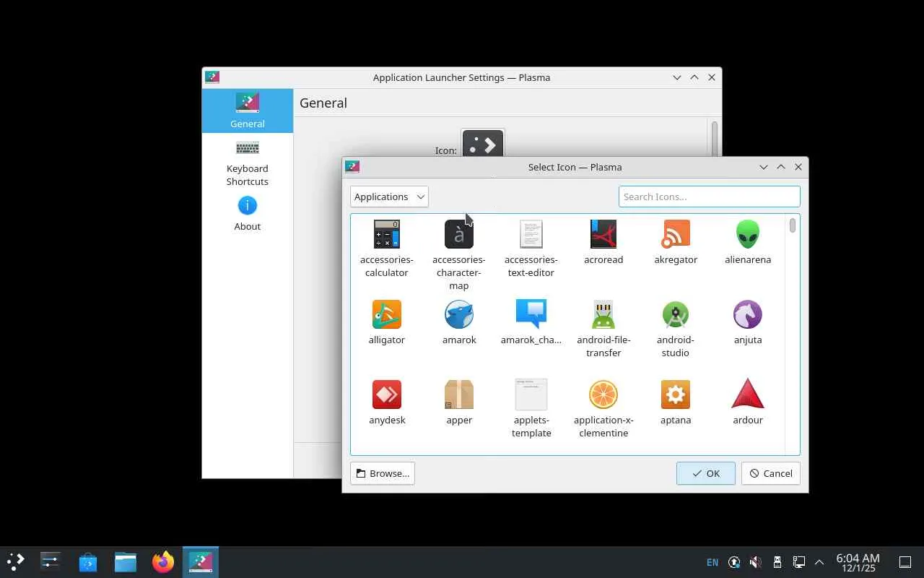Viewport: 924px width, 578px height.
Task: Choose the amarok wolf icon
Action: point(459,314)
